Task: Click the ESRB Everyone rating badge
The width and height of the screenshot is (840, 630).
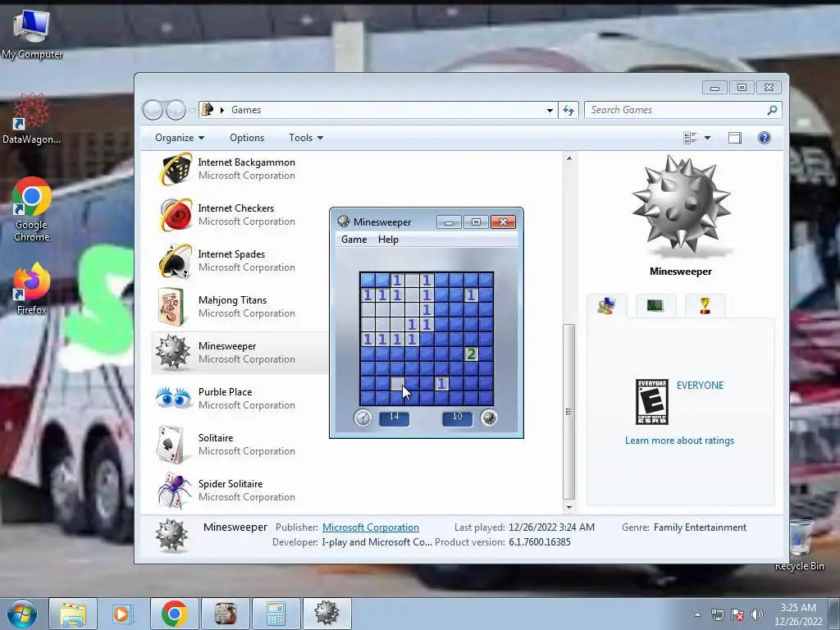Action: pyautogui.click(x=652, y=402)
